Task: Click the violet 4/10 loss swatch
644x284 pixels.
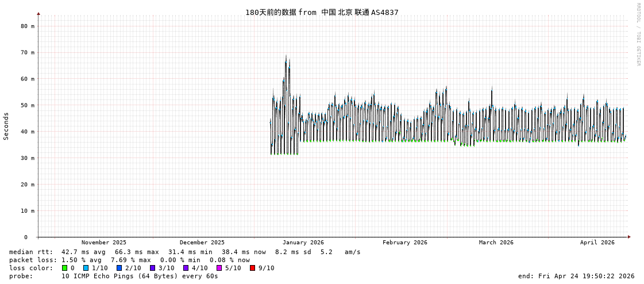Action: click(x=186, y=268)
